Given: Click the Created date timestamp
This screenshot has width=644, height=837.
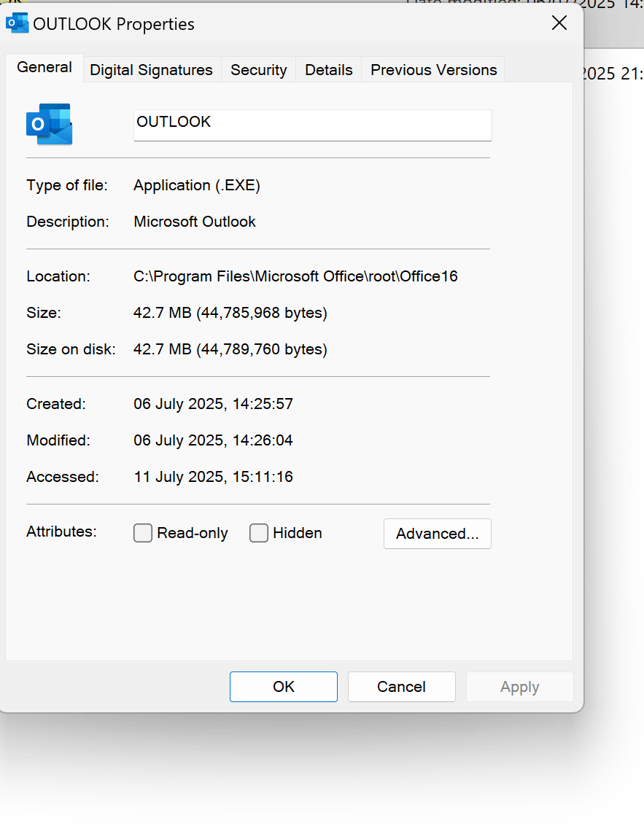Looking at the screenshot, I should 213,404.
